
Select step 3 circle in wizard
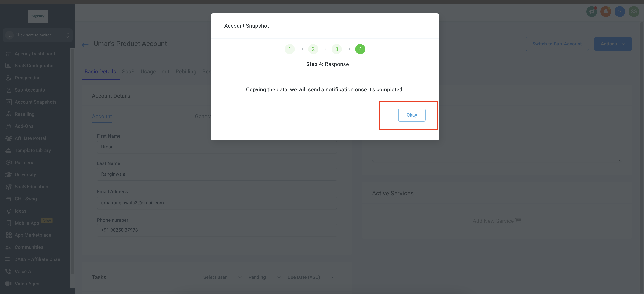(x=337, y=49)
